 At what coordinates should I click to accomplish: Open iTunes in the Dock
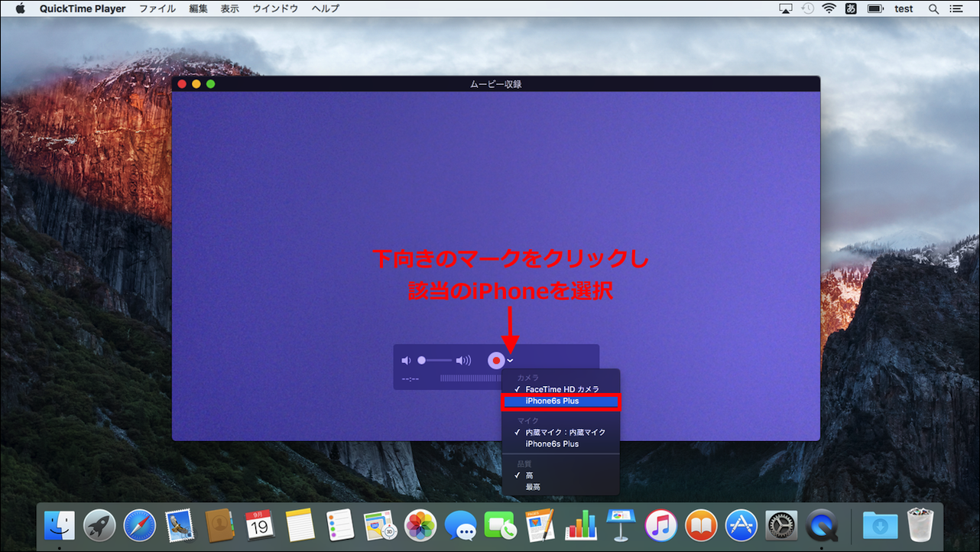click(661, 525)
